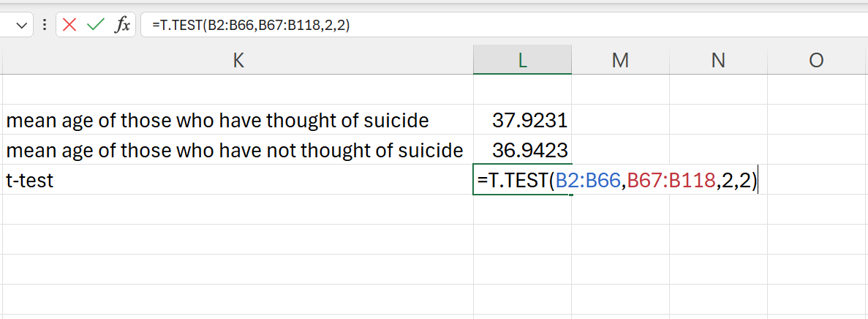Click cell containing value 37.9231
This screenshot has width=868, height=319.
522,120
